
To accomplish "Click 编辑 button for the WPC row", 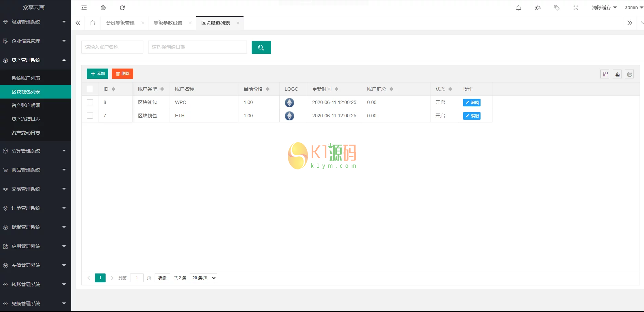I will tap(472, 102).
